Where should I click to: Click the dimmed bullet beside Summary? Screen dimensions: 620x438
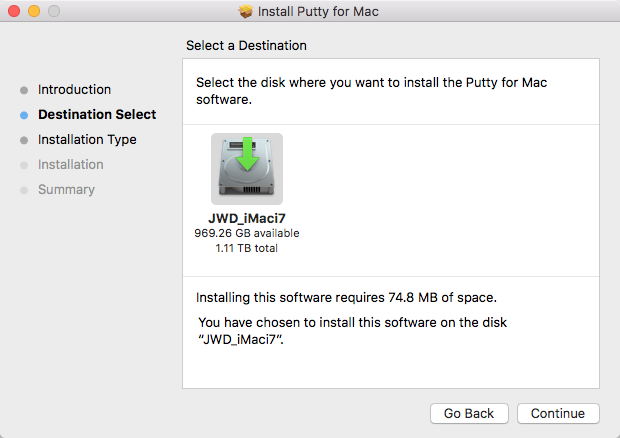24,190
